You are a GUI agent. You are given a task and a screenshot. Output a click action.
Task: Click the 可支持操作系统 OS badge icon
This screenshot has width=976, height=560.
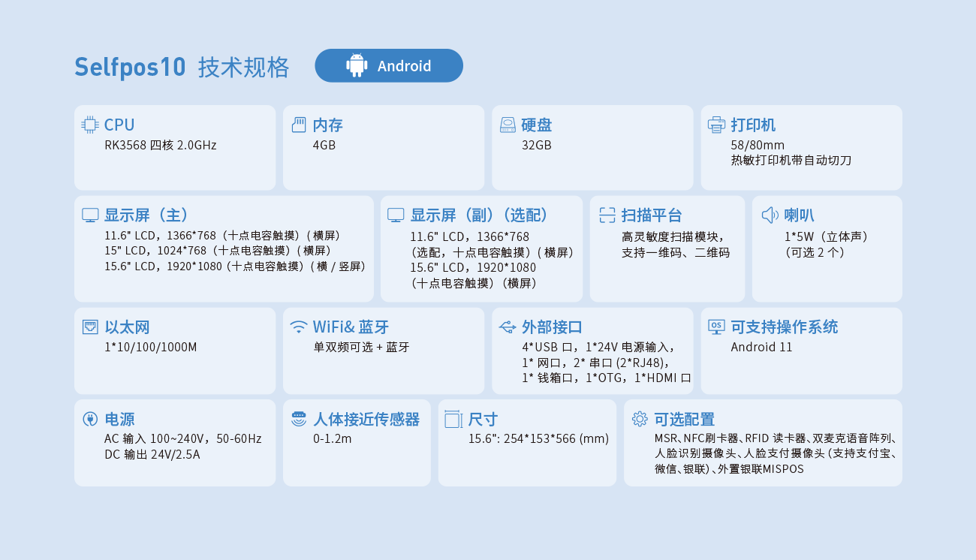pos(715,327)
